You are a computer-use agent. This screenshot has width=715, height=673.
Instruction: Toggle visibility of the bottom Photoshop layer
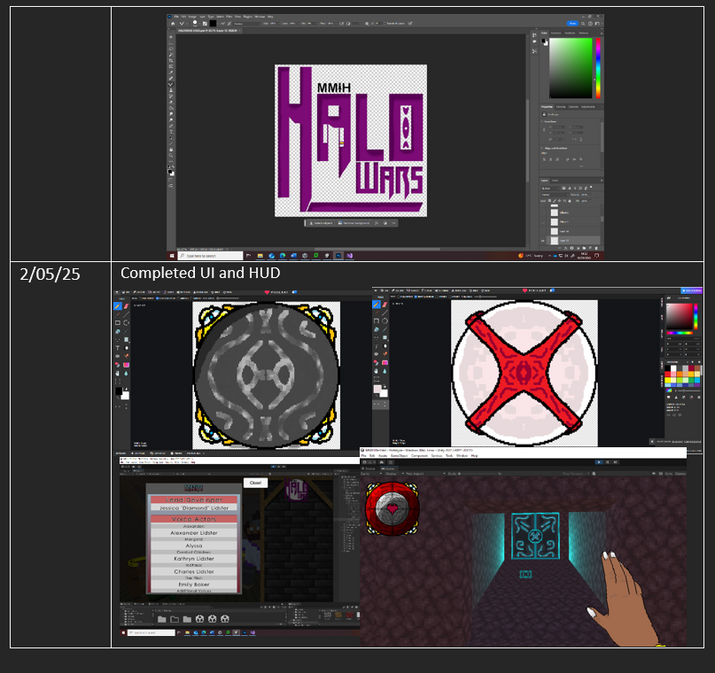pos(543,241)
